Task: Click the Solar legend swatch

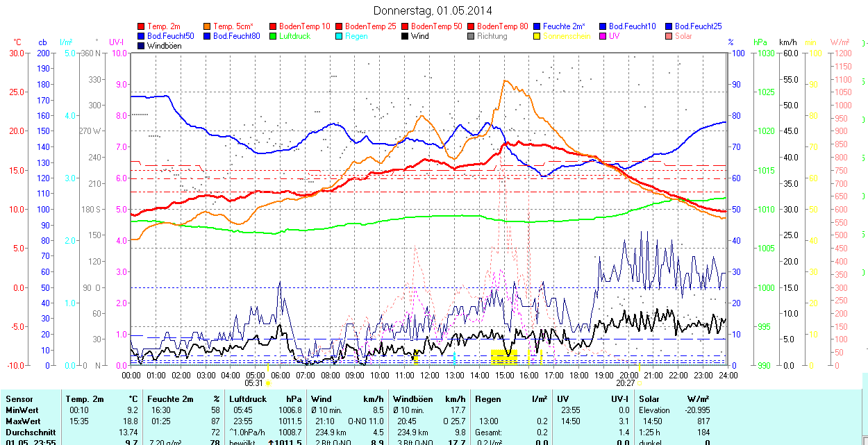Action: point(669,36)
